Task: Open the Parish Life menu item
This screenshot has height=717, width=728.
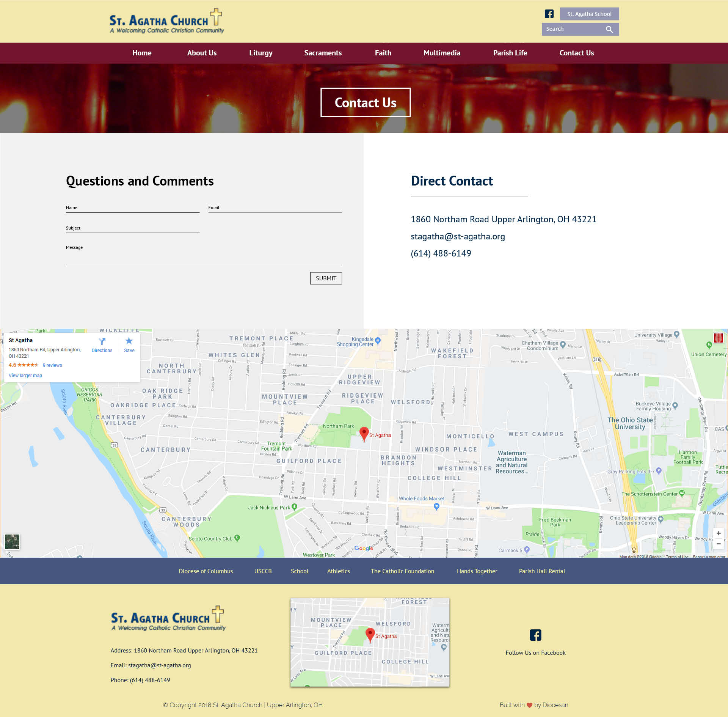Action: (x=510, y=53)
